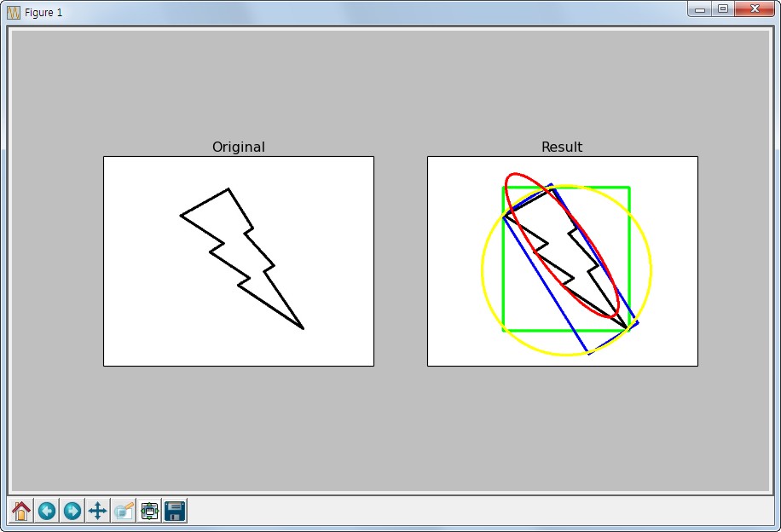Save the figure with the floppy icon
The width and height of the screenshot is (781, 532).
[175, 511]
